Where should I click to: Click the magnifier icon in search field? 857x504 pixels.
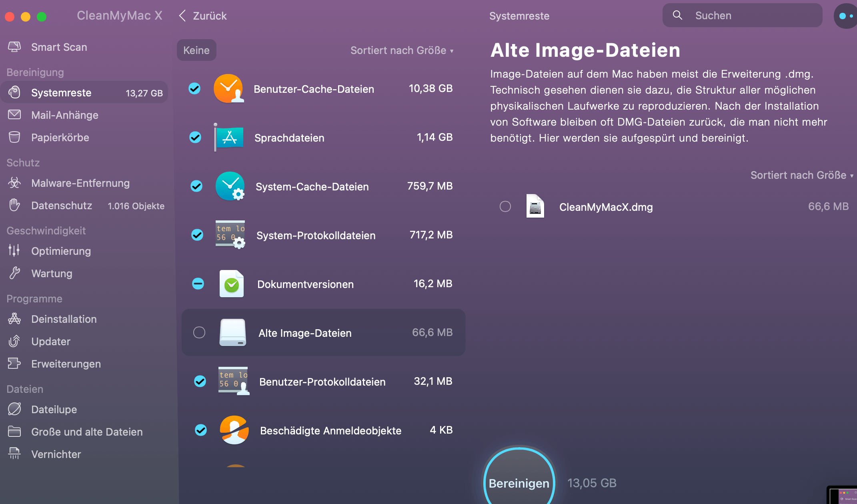pos(677,15)
